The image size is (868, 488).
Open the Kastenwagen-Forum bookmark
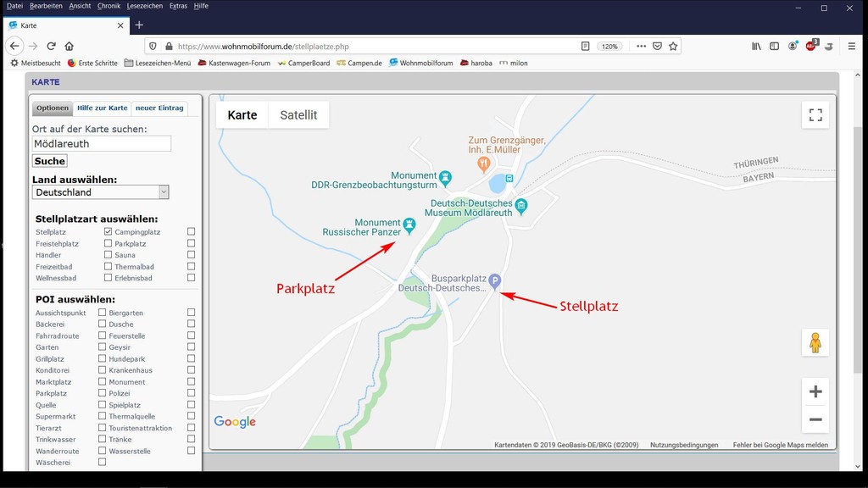click(x=234, y=63)
